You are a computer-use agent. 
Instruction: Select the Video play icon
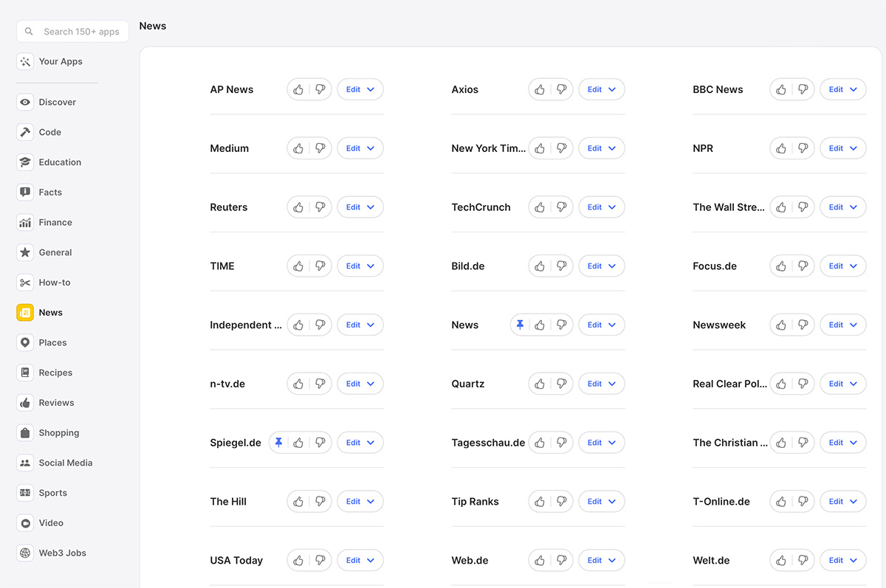[x=25, y=523]
